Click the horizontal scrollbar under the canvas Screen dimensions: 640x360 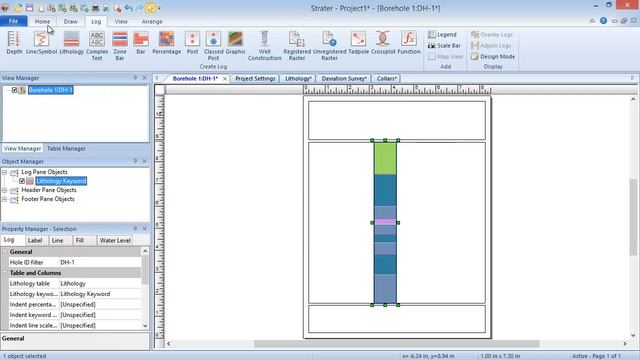coord(396,344)
